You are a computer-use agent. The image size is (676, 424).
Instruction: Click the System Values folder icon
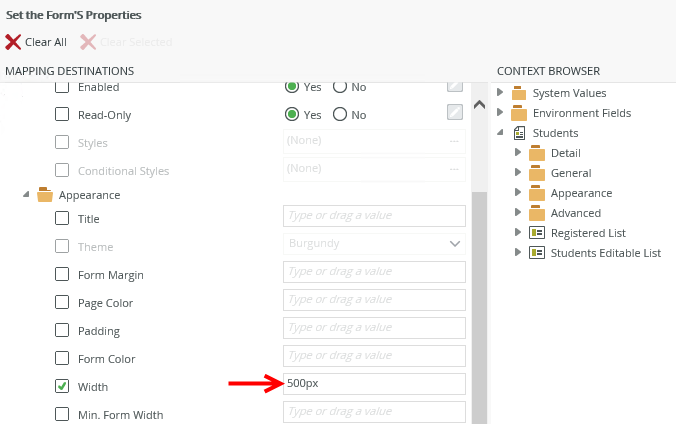[519, 93]
